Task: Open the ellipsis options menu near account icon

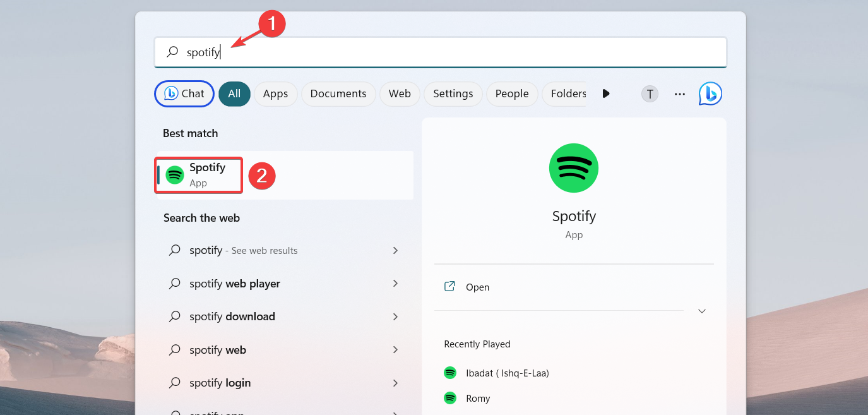Action: pos(679,93)
